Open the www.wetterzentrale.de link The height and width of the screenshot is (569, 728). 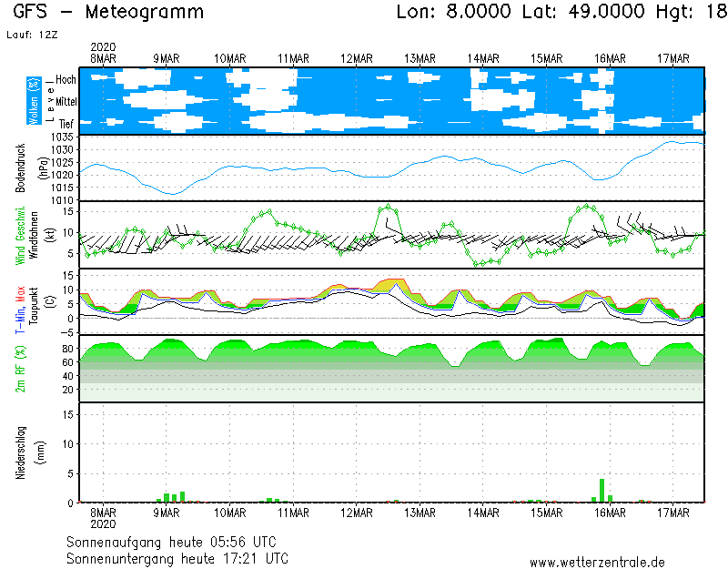point(597,563)
